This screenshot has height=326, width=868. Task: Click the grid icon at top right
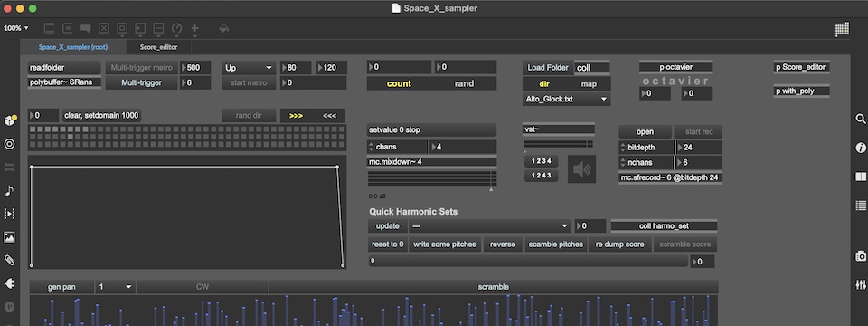(x=842, y=30)
